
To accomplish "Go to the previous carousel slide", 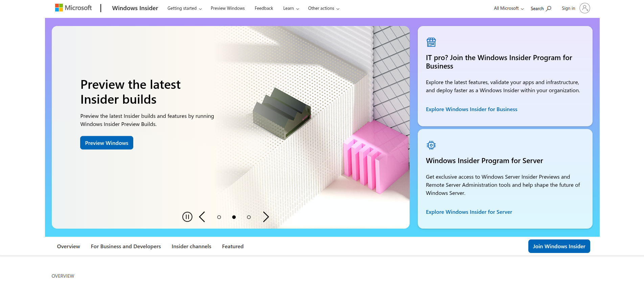I will coord(202,217).
